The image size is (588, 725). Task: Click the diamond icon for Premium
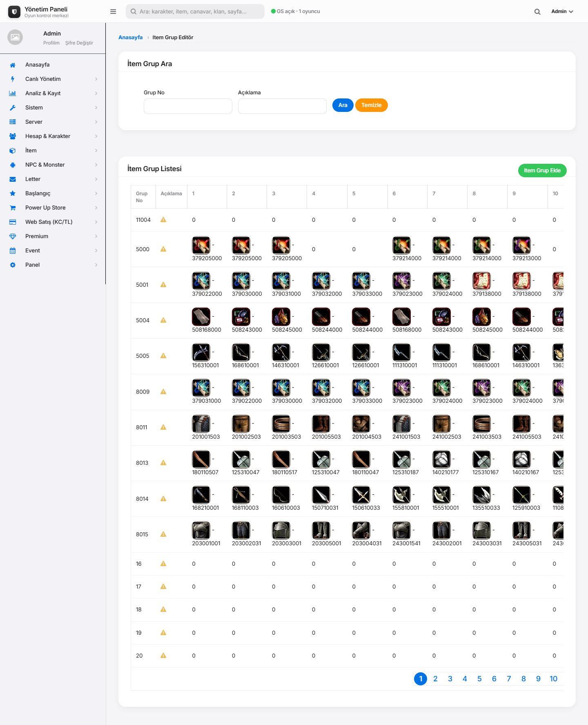click(13, 236)
